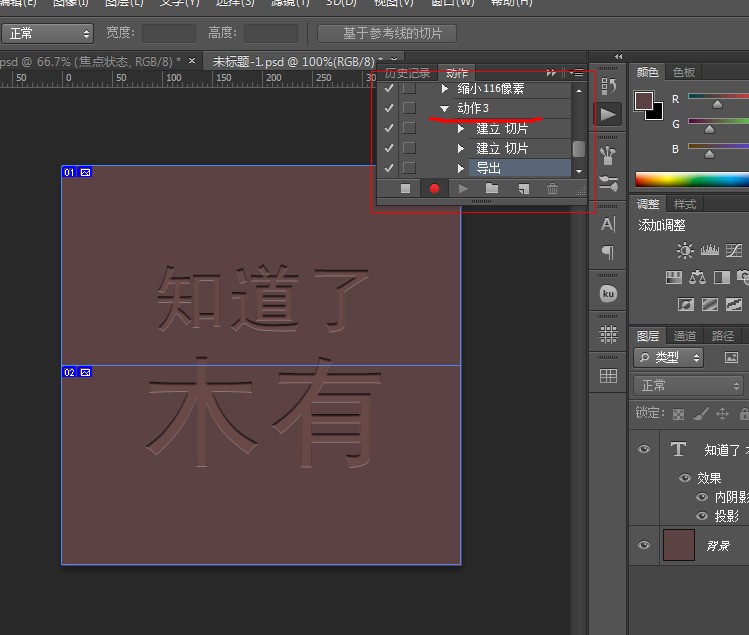Click the red record action button

[x=434, y=188]
